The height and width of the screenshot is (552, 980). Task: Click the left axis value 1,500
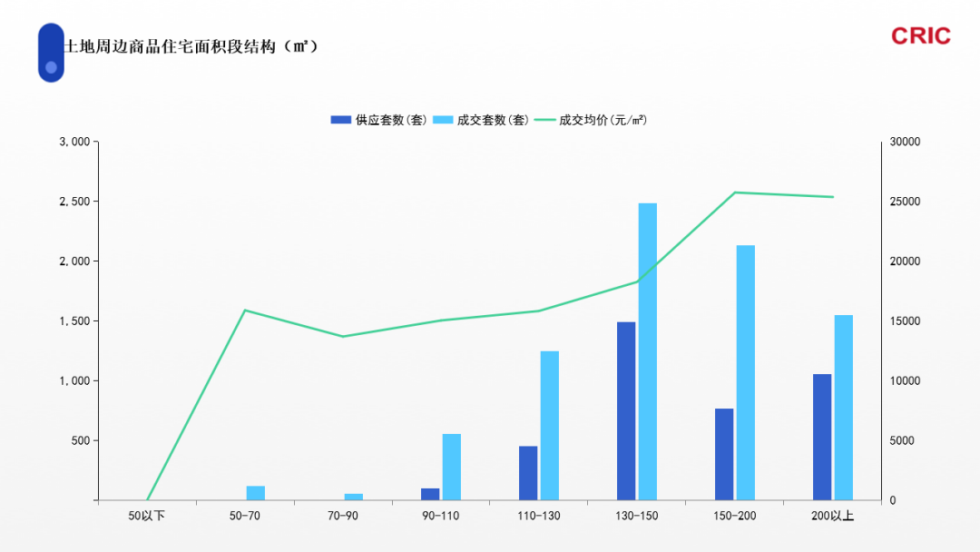pos(74,320)
